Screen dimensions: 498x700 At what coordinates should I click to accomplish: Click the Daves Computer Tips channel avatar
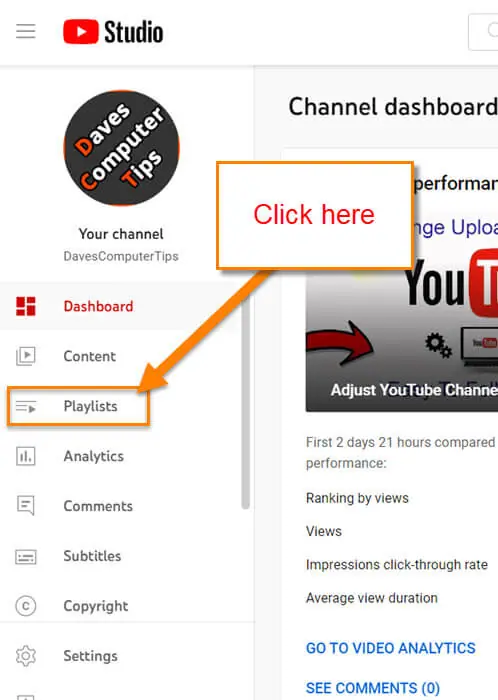coord(121,148)
